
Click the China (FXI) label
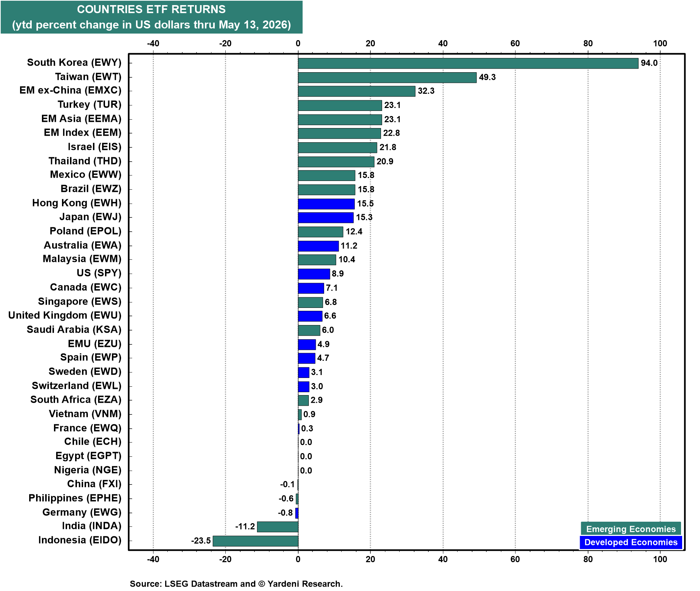94,484
